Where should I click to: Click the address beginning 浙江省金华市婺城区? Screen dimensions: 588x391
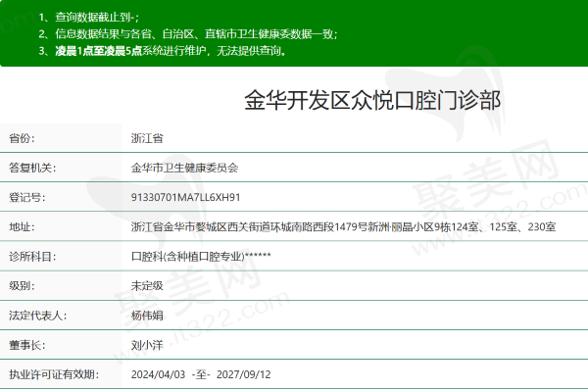click(x=343, y=226)
